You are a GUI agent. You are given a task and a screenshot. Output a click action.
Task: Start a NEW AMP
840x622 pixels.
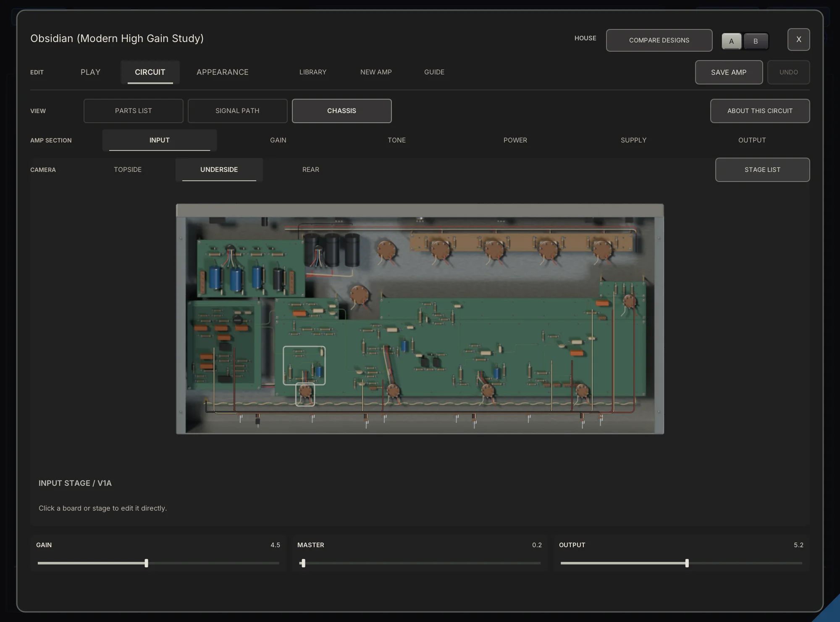pos(376,72)
